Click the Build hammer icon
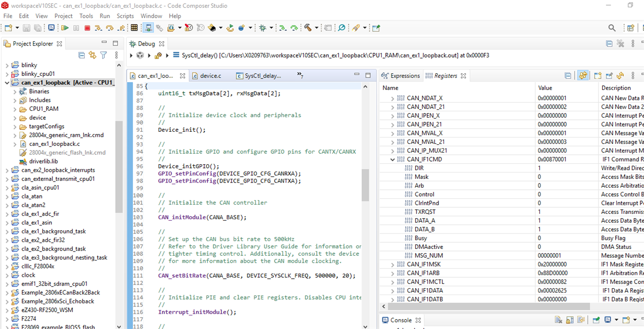Screen dimensions: 644x329 pos(308,28)
